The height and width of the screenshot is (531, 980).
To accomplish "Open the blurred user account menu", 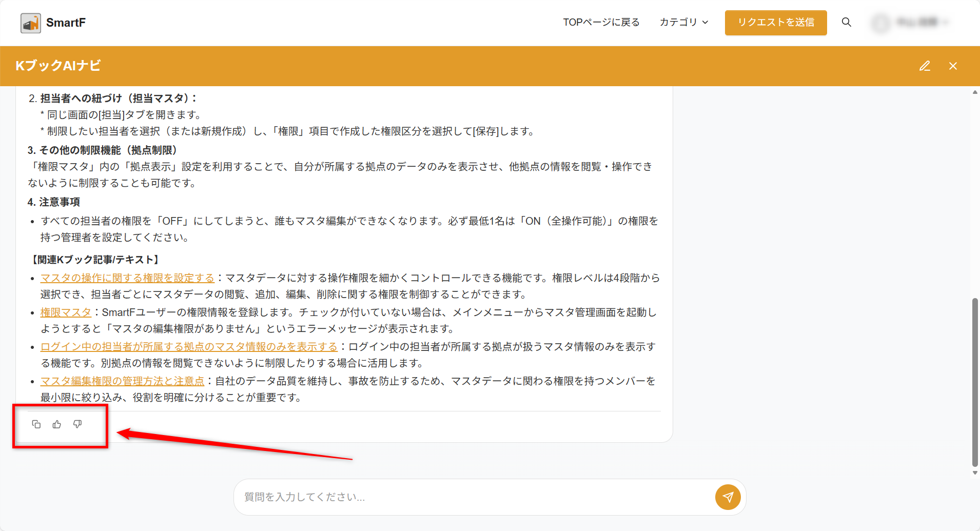I will click(x=911, y=23).
